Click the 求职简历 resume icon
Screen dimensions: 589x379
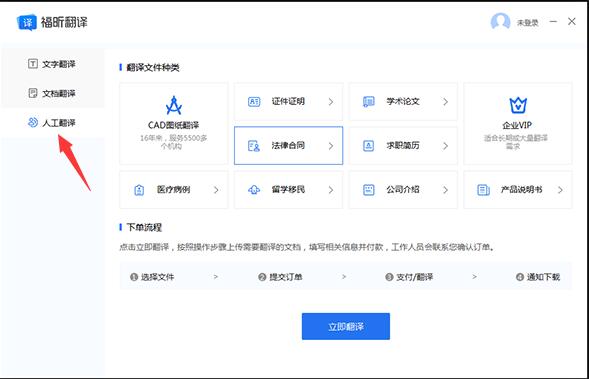coord(369,146)
